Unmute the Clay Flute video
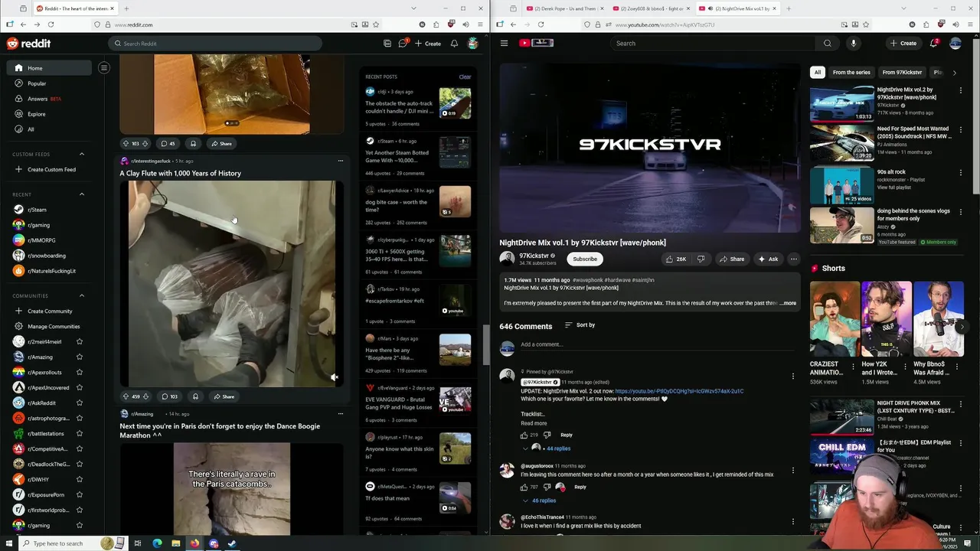 click(x=334, y=377)
